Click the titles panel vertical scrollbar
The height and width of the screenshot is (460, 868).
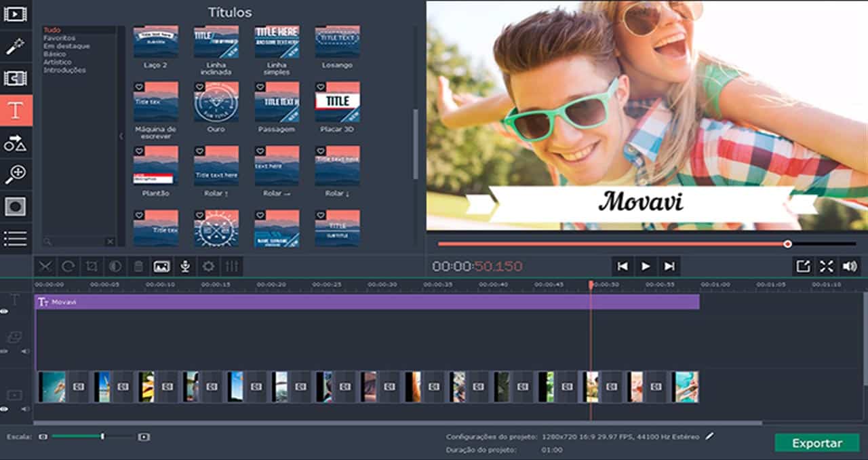[415, 144]
